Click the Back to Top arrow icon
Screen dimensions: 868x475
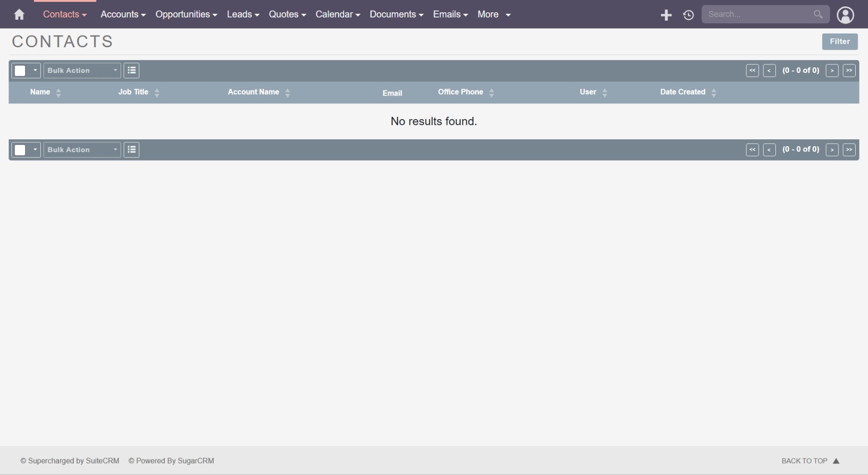coord(836,461)
